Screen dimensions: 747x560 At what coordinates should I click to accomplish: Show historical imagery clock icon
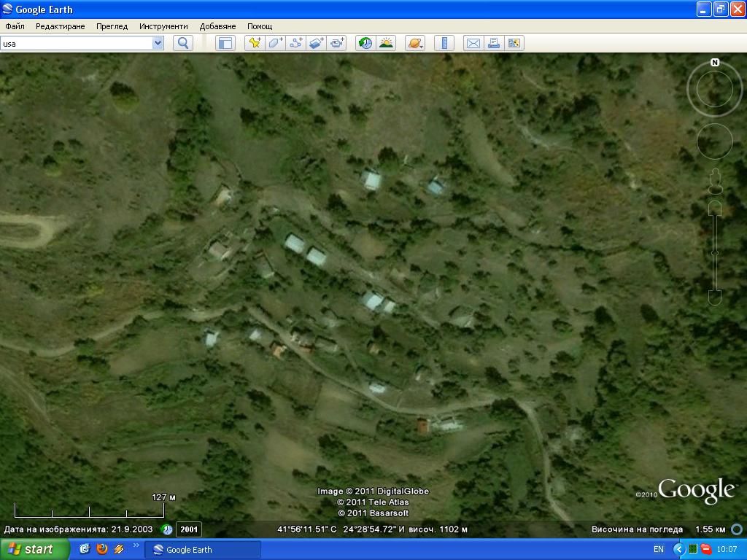click(365, 43)
